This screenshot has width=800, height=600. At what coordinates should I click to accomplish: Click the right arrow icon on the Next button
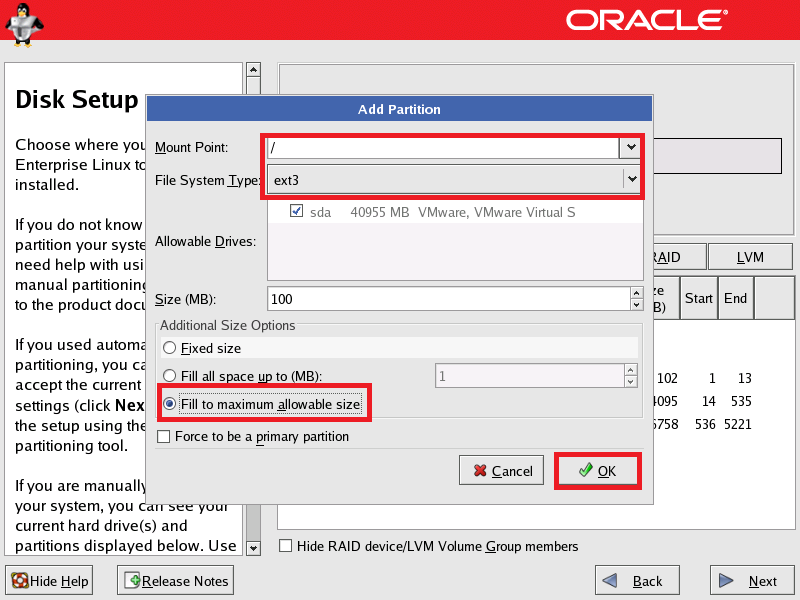(x=726, y=581)
